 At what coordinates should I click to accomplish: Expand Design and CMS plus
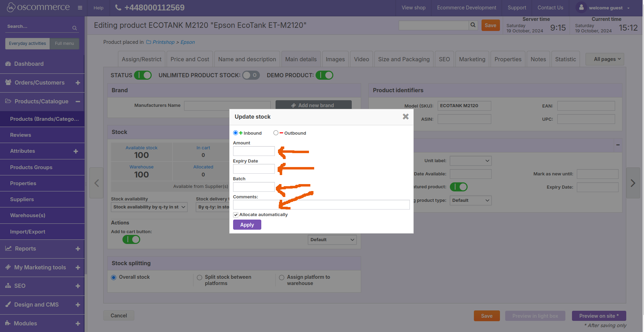[x=78, y=305]
